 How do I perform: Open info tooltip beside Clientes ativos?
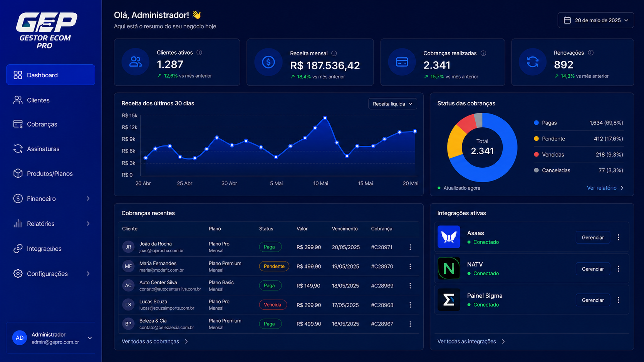(199, 52)
